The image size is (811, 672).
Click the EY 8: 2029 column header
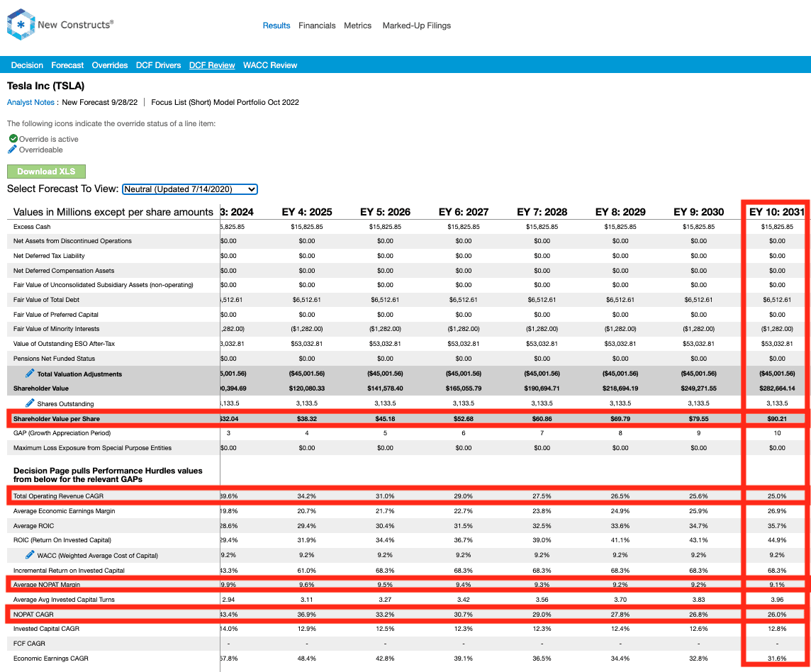(x=620, y=212)
